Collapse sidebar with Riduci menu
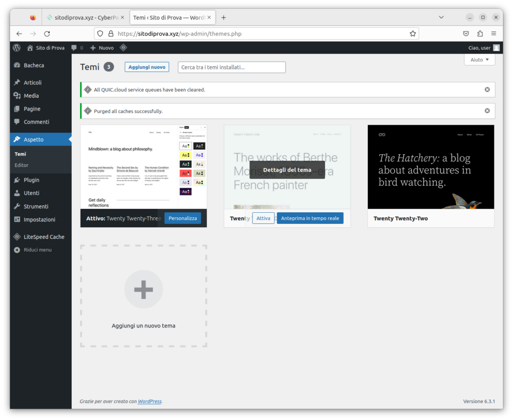This screenshot has width=513, height=420. 37,250
